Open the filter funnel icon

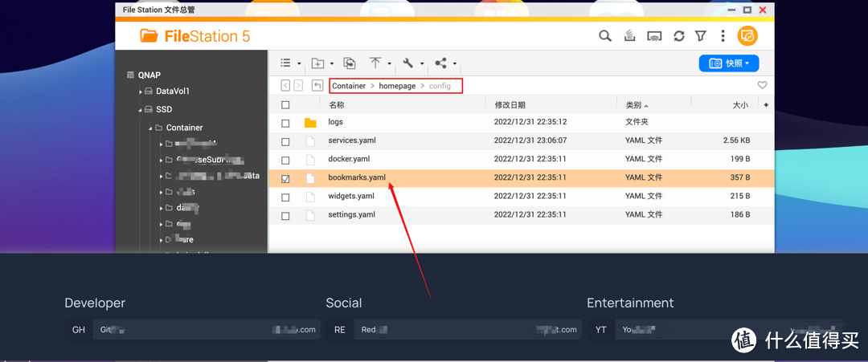point(701,36)
